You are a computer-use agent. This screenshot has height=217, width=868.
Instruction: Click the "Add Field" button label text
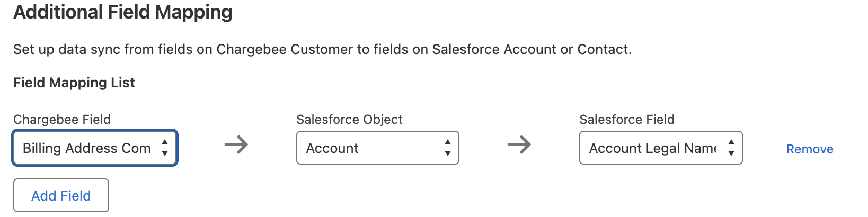(x=61, y=196)
